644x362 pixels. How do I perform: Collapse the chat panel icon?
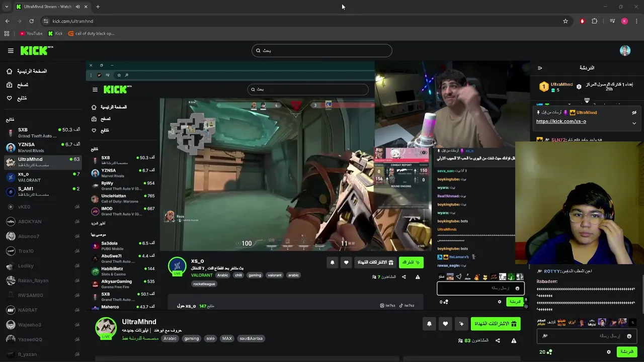(x=540, y=68)
